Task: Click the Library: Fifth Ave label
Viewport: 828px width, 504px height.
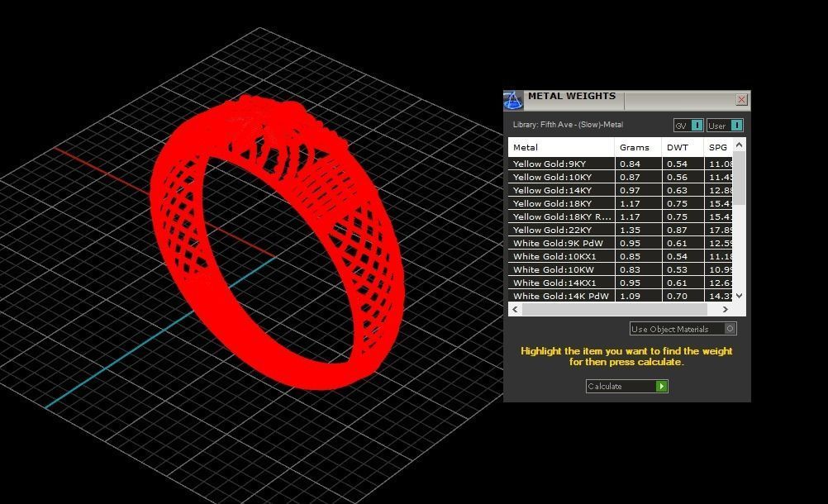Action: click(568, 125)
